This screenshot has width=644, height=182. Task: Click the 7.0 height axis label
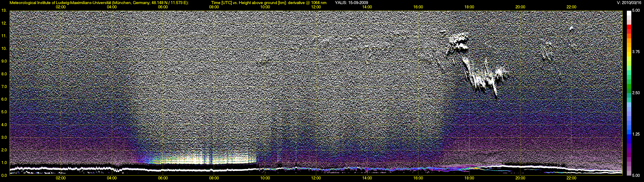pyautogui.click(x=4, y=87)
